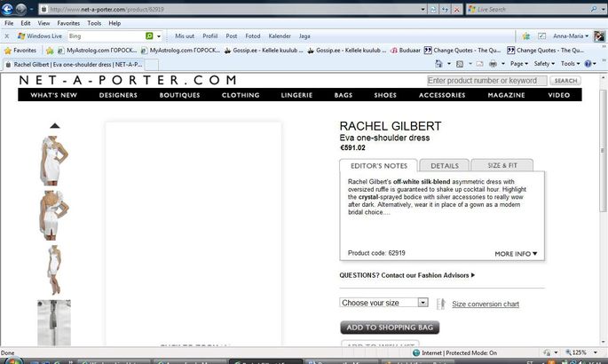This screenshot has width=608, height=364.
Task: Click the SEARCH button on the site
Action: click(565, 81)
